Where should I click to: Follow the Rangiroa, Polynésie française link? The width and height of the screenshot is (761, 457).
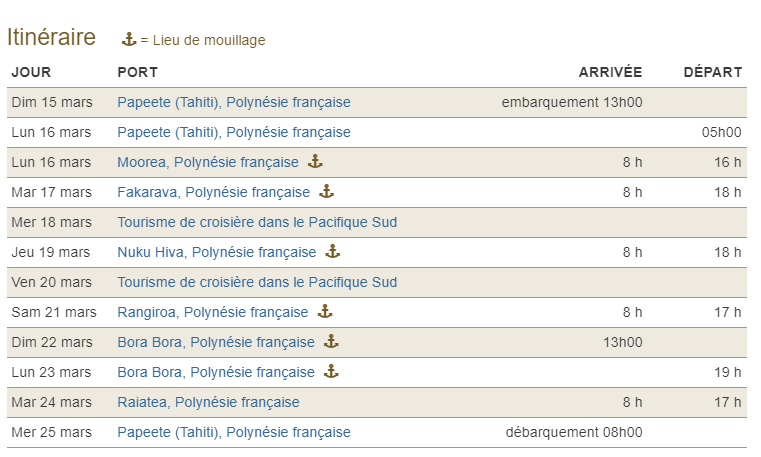(213, 312)
